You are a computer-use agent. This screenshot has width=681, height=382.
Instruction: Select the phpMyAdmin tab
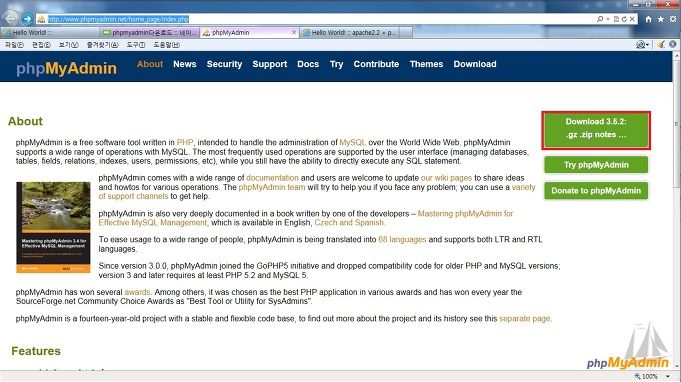tap(250, 33)
